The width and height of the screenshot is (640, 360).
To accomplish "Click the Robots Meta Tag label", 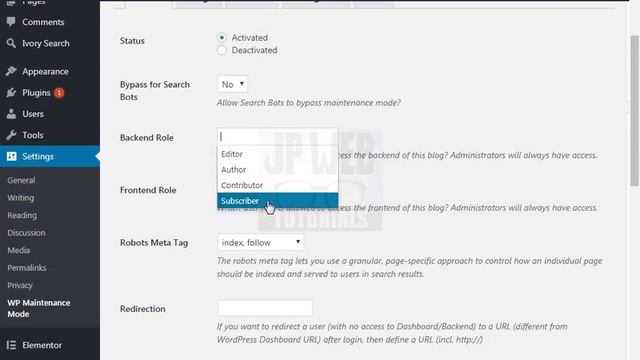I will [154, 242].
